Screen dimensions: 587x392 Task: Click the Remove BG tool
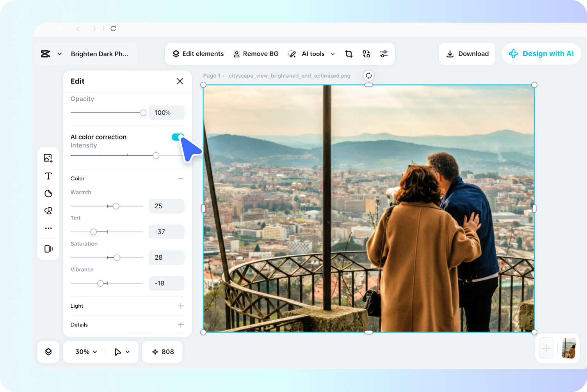(256, 53)
